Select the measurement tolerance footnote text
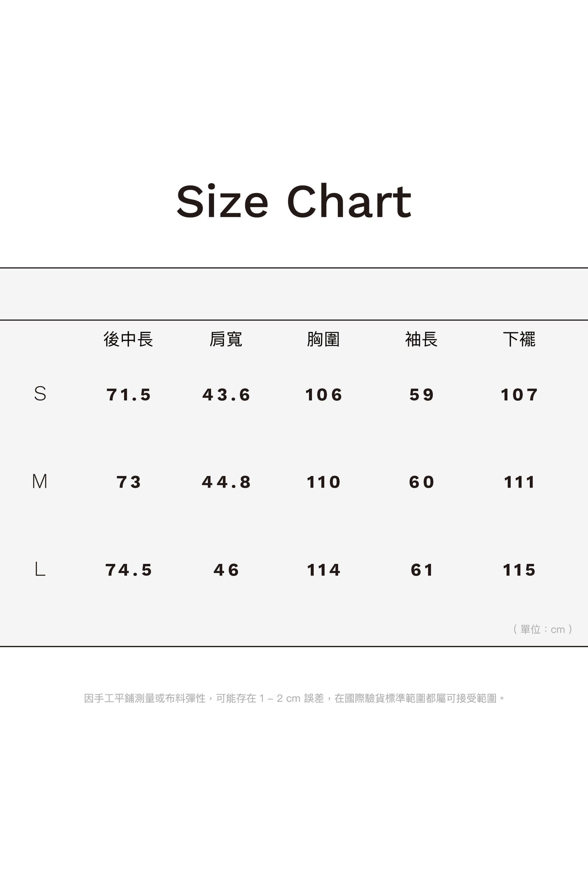Viewport: 588px width, 882px height. point(294,699)
